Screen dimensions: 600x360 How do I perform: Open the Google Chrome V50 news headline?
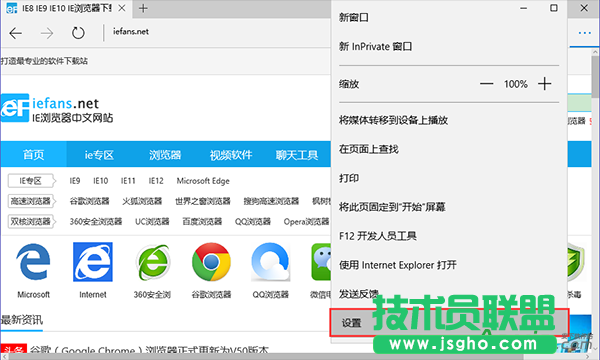pyautogui.click(x=150, y=350)
